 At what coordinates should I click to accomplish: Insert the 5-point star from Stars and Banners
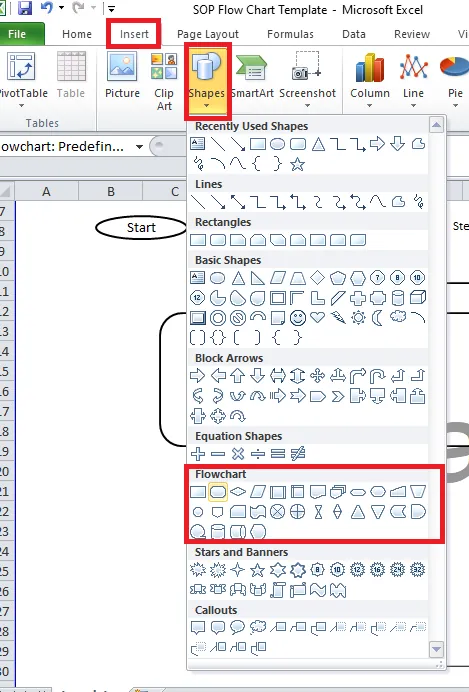pos(258,570)
